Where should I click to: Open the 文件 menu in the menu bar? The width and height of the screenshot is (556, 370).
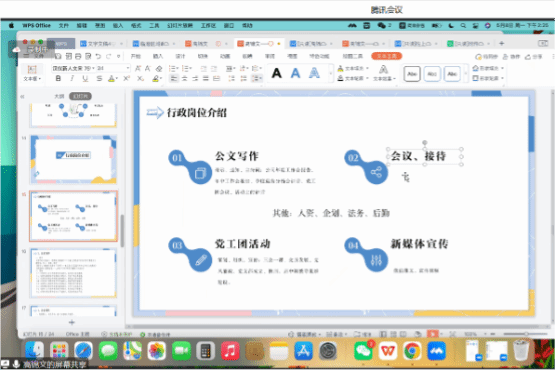[64, 26]
